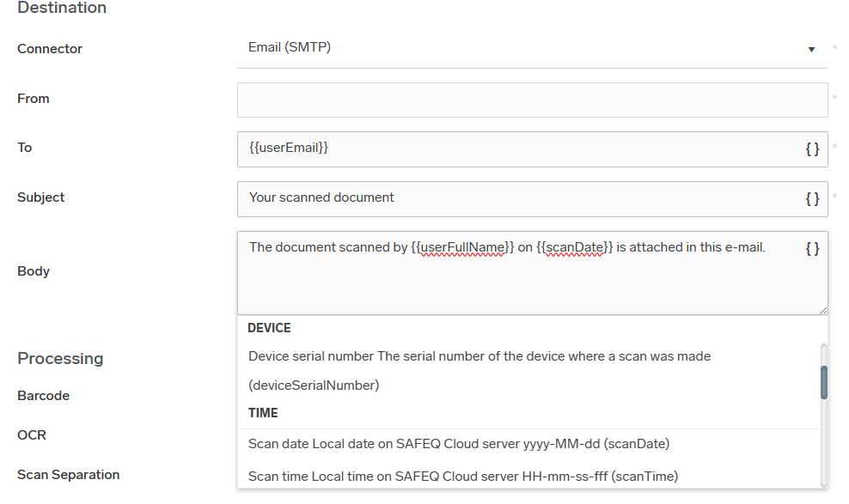Screen dimensions: 849x504
Task: Open the variable picker in the Body field
Action: (x=812, y=248)
